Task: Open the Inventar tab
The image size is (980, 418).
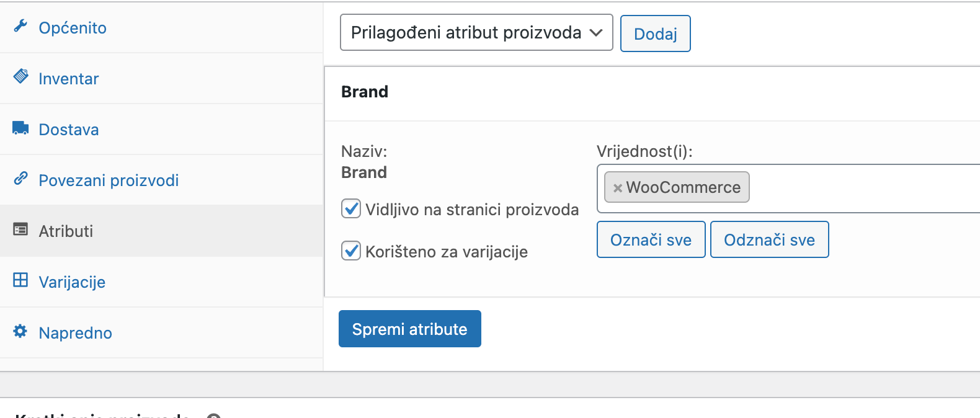Action: click(x=161, y=78)
